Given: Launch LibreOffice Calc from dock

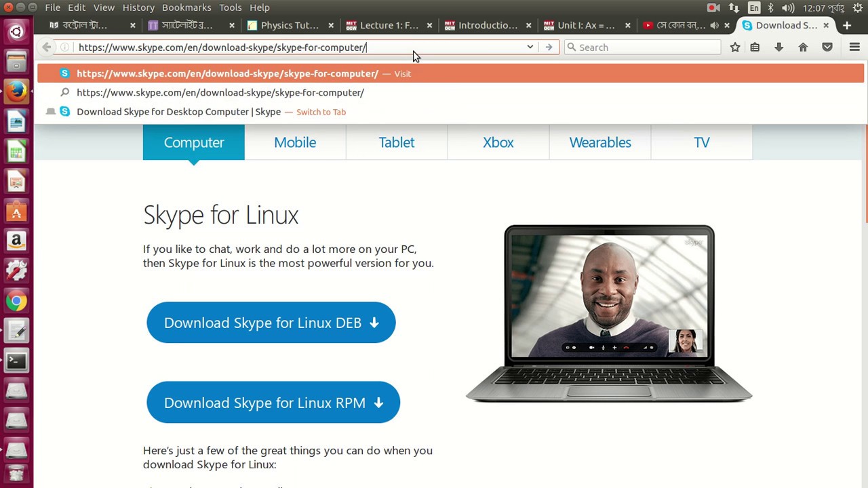Looking at the screenshot, I should 16,151.
